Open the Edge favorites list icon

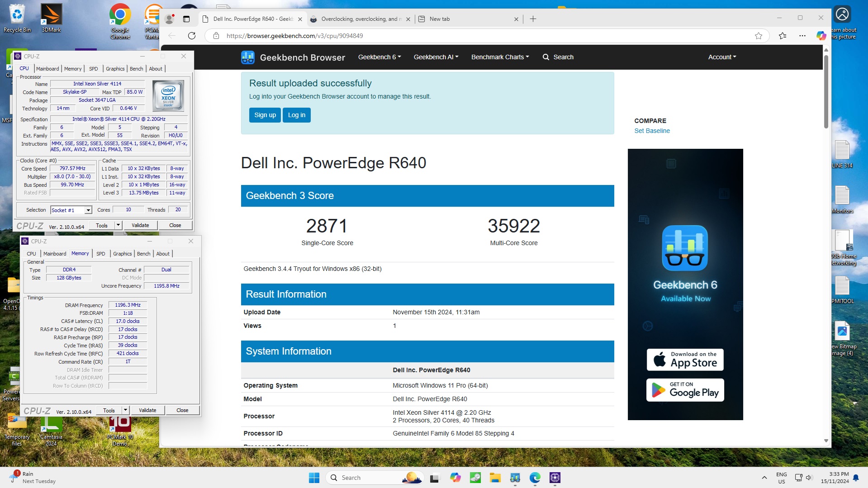[x=783, y=36]
